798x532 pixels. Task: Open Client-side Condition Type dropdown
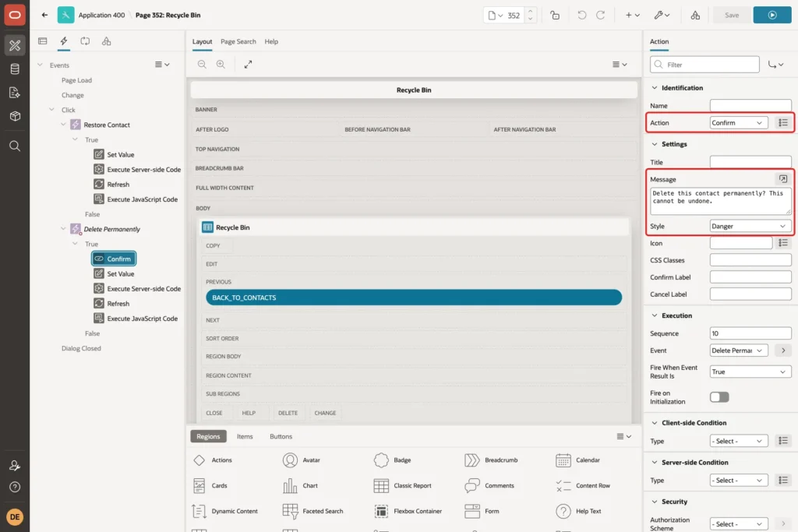[739, 441]
